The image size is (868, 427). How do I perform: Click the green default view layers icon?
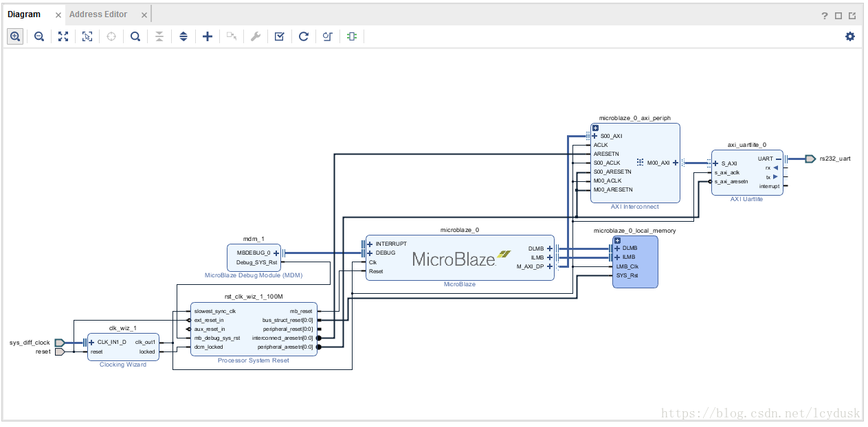(x=352, y=36)
